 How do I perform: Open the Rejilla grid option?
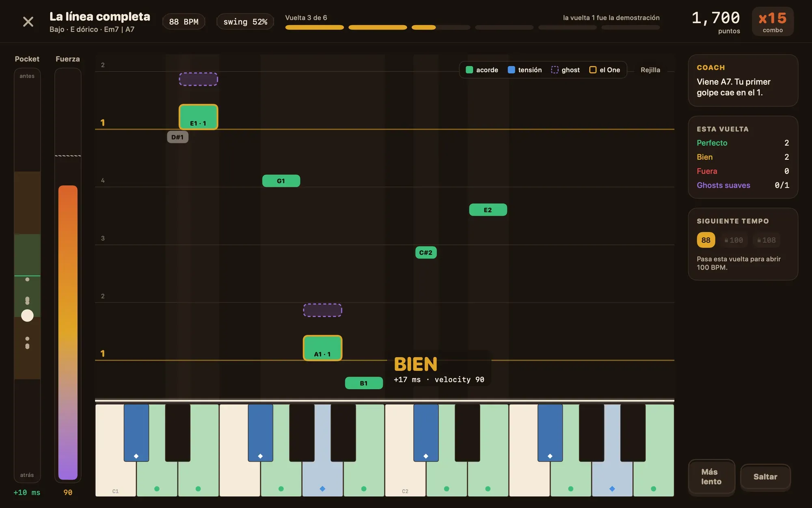[650, 70]
